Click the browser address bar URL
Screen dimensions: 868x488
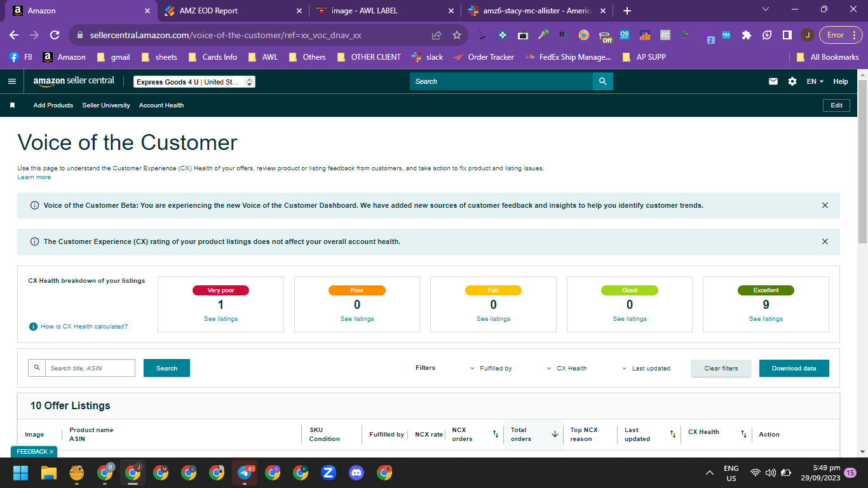pos(226,35)
